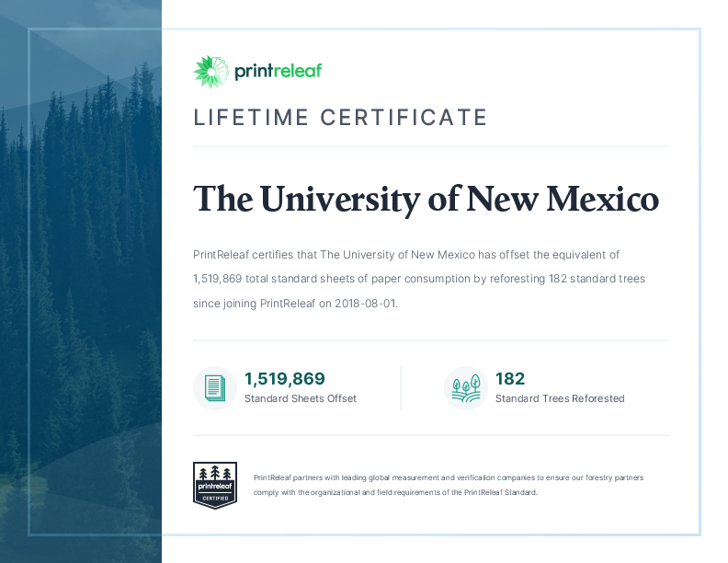Click The University of New Mexico title
Image resolution: width=728 pixels, height=563 pixels.
[x=426, y=200]
